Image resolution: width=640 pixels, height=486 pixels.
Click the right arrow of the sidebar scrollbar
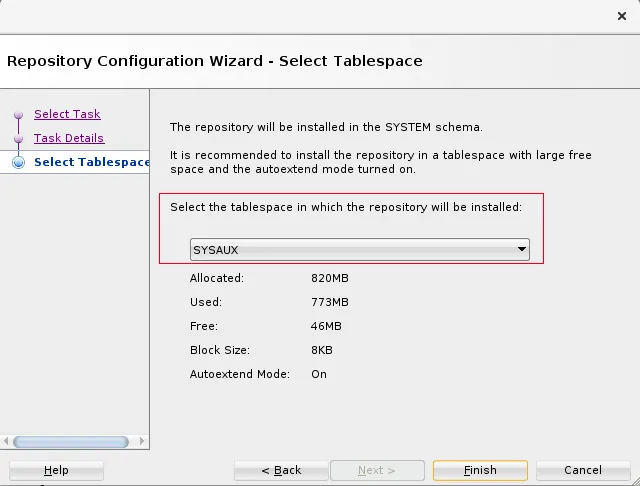142,441
